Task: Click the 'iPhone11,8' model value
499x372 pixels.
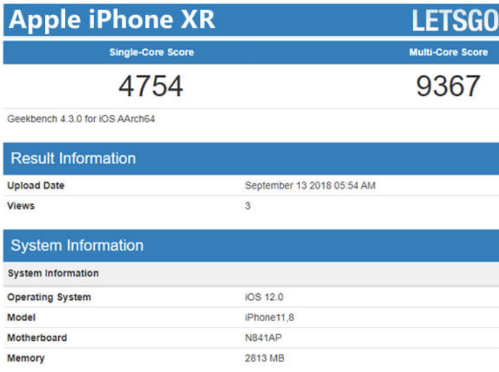Action: pos(269,318)
